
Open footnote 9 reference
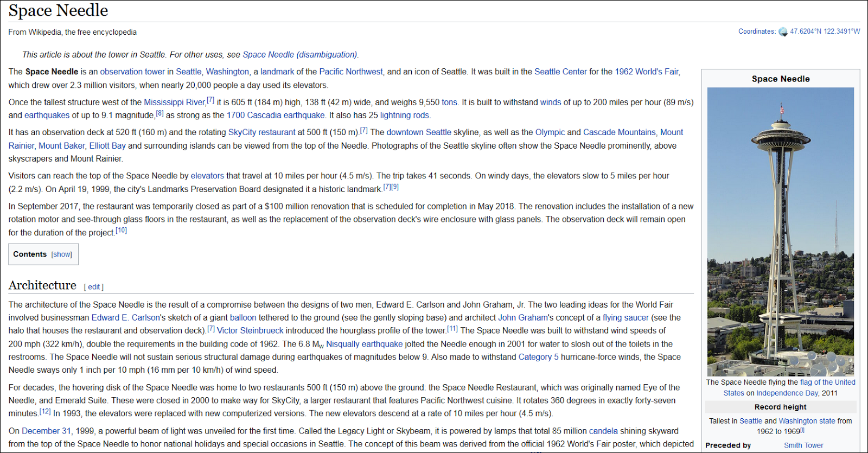tap(395, 187)
